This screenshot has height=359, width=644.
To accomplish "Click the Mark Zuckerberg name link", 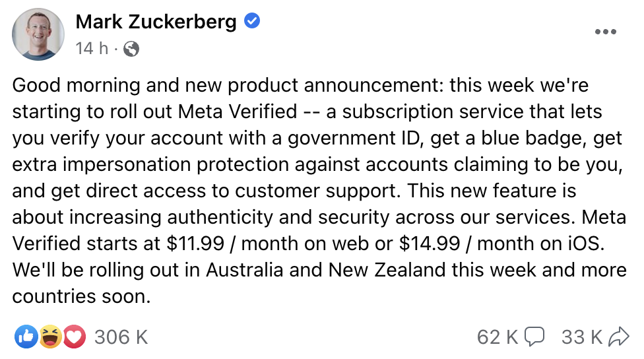I will coord(156,22).
